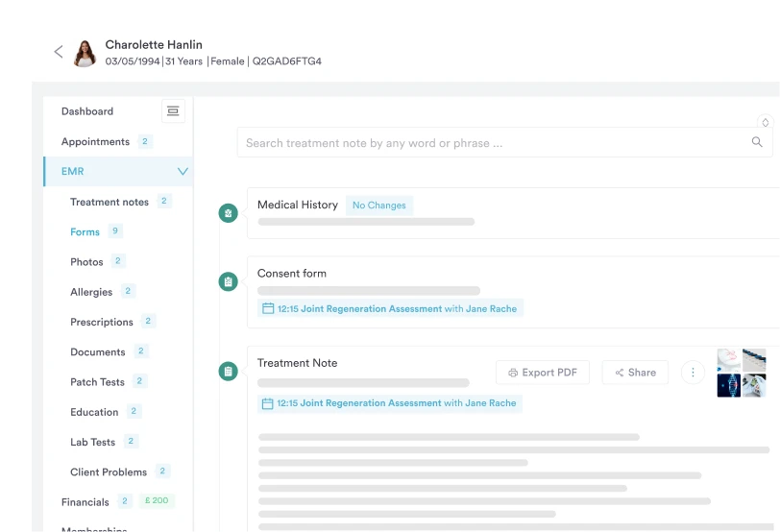The image size is (780, 532).
Task: Open Financials in the sidebar
Action: click(x=85, y=501)
